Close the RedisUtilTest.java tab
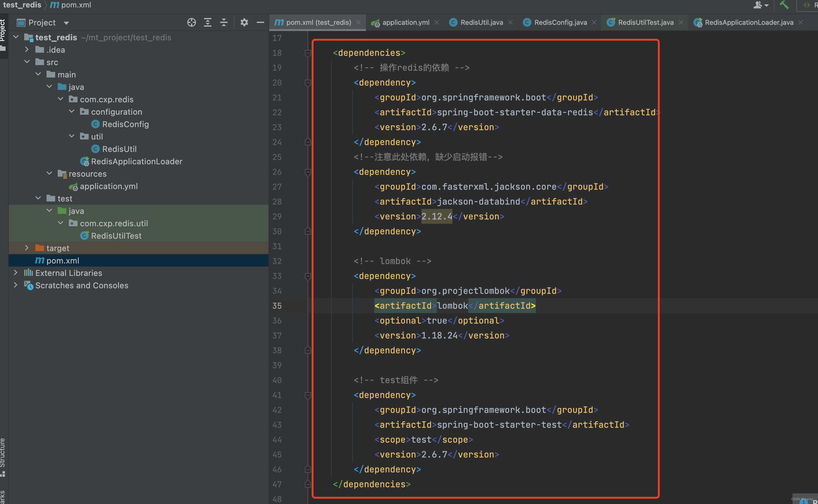818x504 pixels. [x=681, y=22]
